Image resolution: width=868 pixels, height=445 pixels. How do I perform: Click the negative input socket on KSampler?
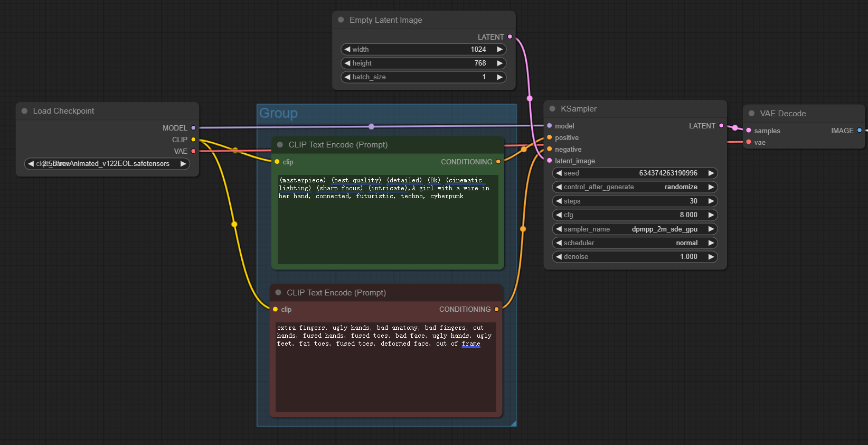tap(550, 149)
